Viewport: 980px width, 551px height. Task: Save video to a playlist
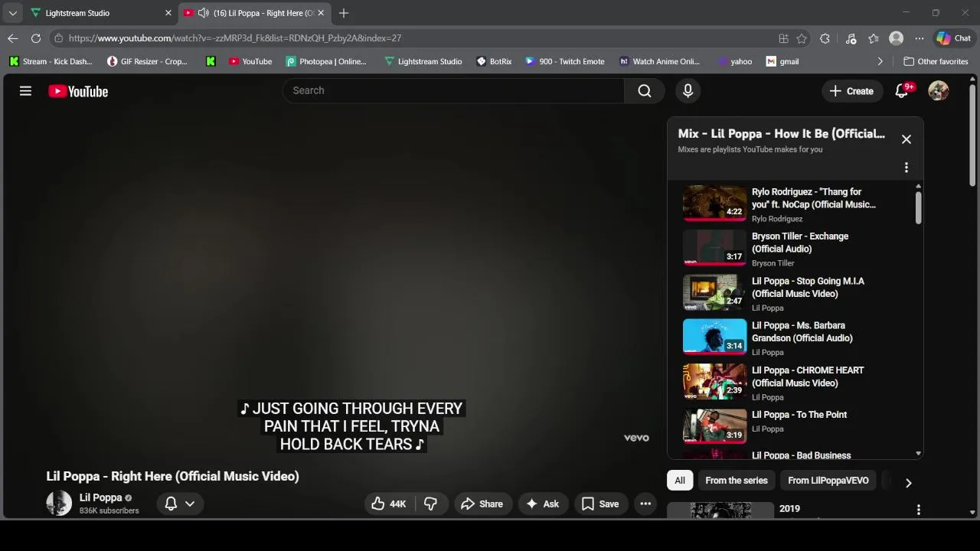point(600,504)
